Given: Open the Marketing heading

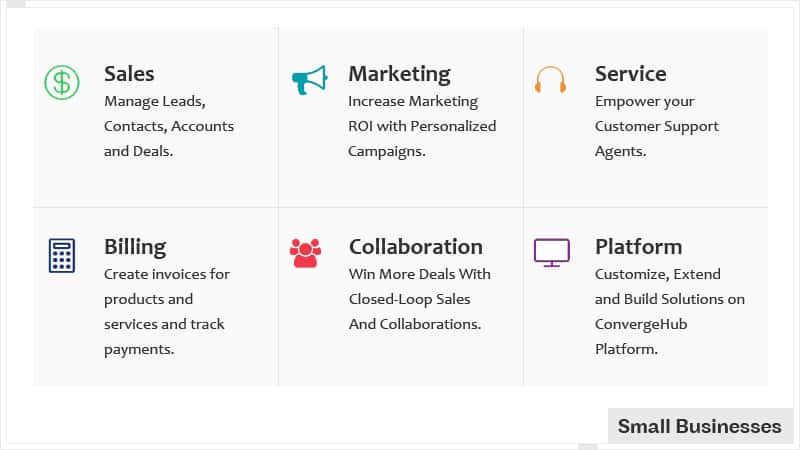Looking at the screenshot, I should pos(399,74).
